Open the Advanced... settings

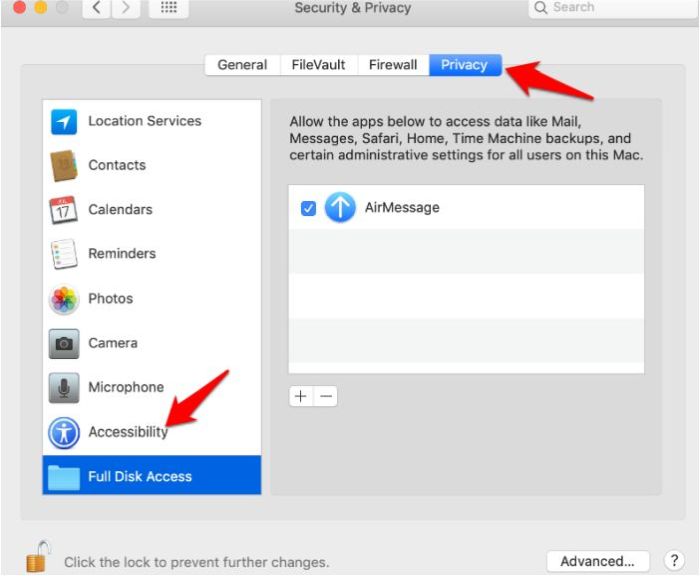click(597, 561)
